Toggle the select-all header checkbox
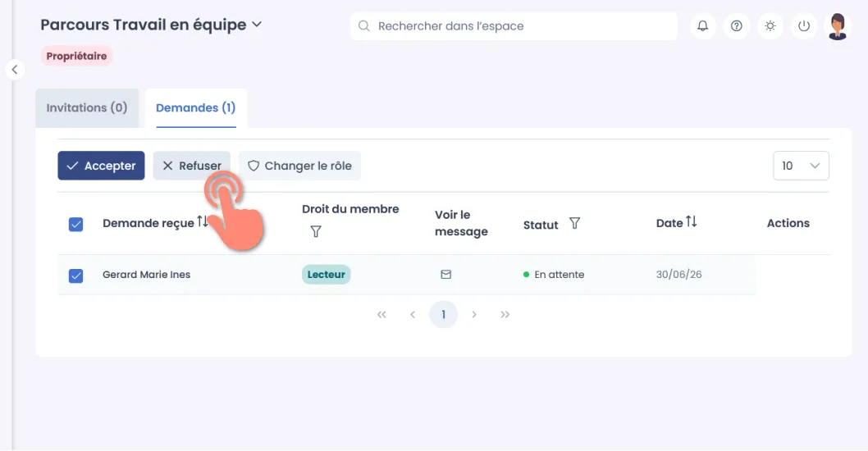This screenshot has width=868, height=451. (75, 224)
